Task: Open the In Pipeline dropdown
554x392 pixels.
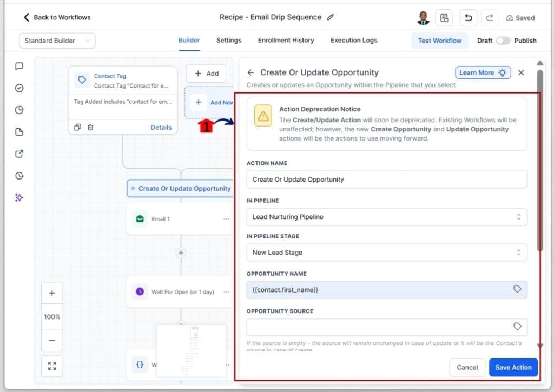Action: (x=387, y=217)
